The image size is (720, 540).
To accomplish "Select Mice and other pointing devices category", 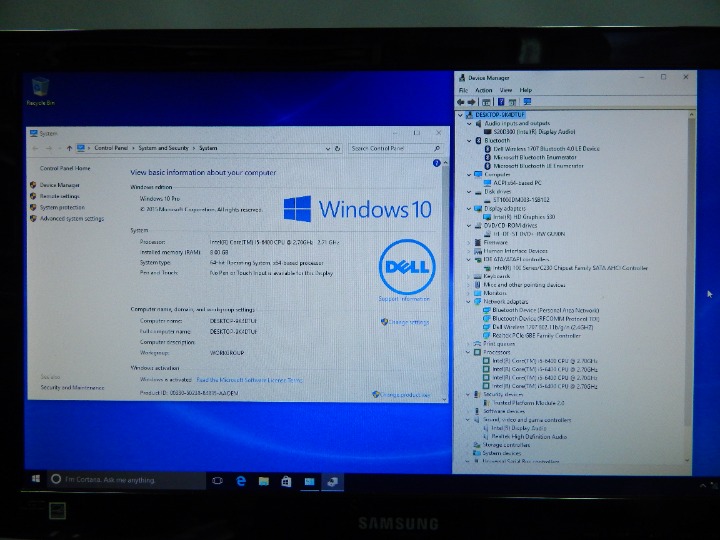I will (x=524, y=285).
